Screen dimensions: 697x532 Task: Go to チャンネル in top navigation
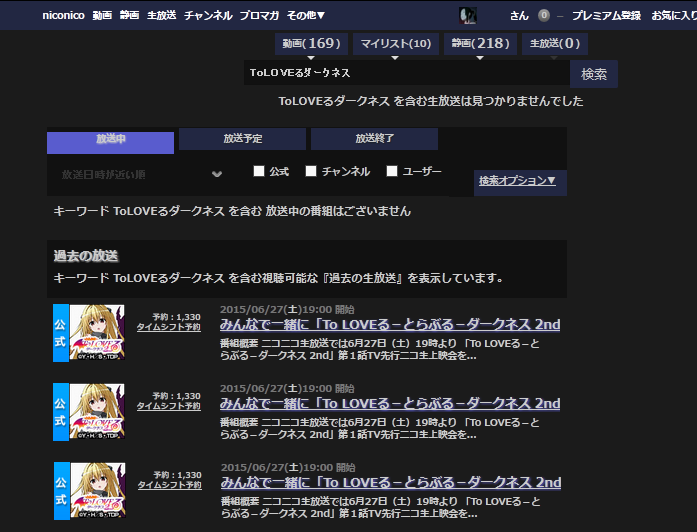[208, 15]
